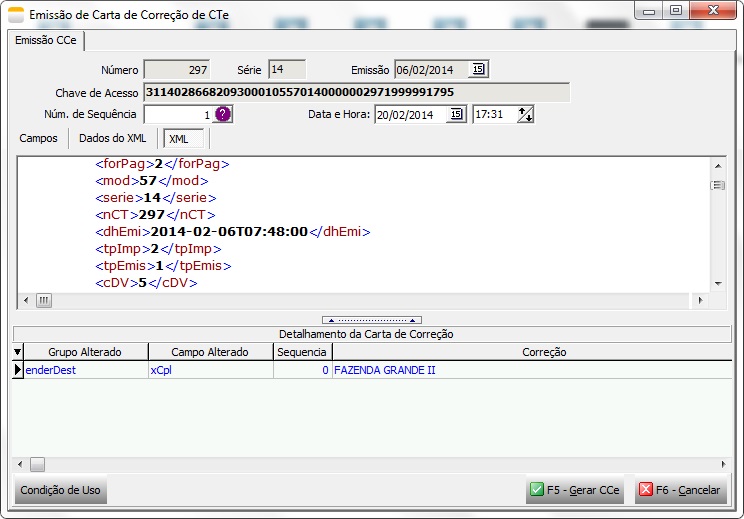The width and height of the screenshot is (744, 519).
Task: Click the application icon in title bar
Action: [x=16, y=15]
